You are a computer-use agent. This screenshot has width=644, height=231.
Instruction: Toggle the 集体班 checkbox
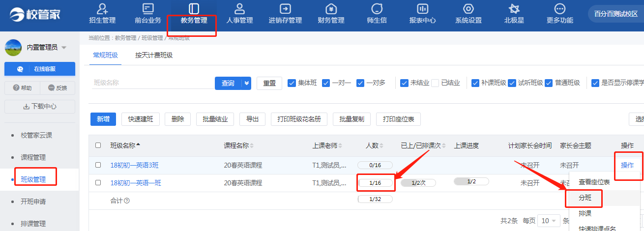tap(292, 83)
